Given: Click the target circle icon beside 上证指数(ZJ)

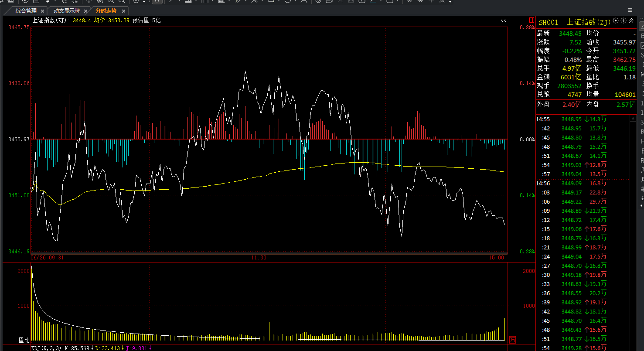Looking at the screenshot, I should 616,21.
